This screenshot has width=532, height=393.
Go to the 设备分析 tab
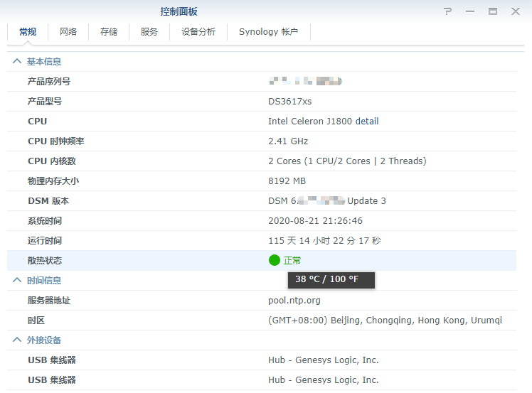pos(198,32)
